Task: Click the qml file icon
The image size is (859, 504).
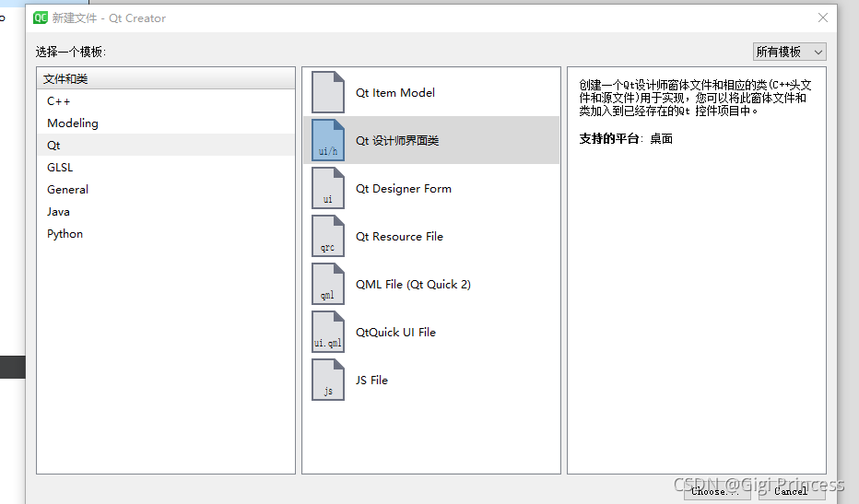Action: tap(328, 284)
